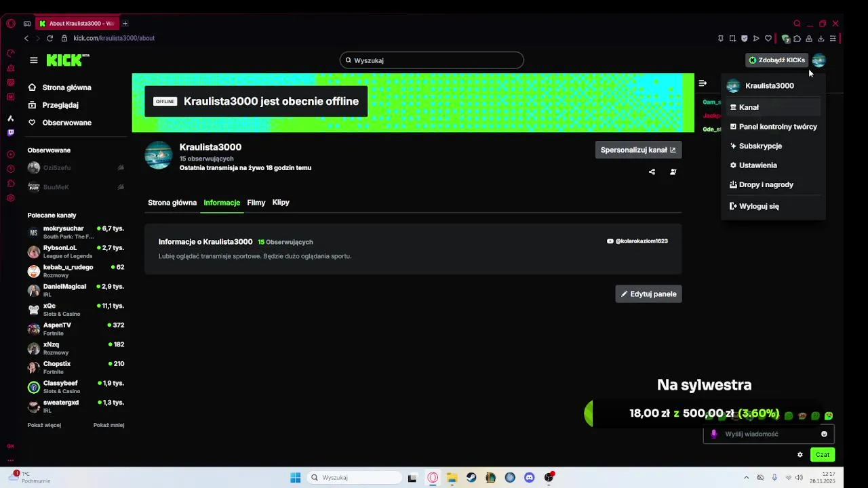Click the taskbar Wyszukaj search box
This screenshot has height=488, width=868.
click(353, 478)
